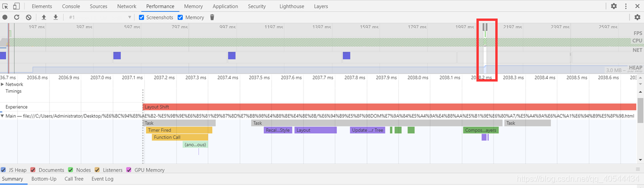Select the Recal...Style event block
644x188 pixels.
click(x=278, y=130)
